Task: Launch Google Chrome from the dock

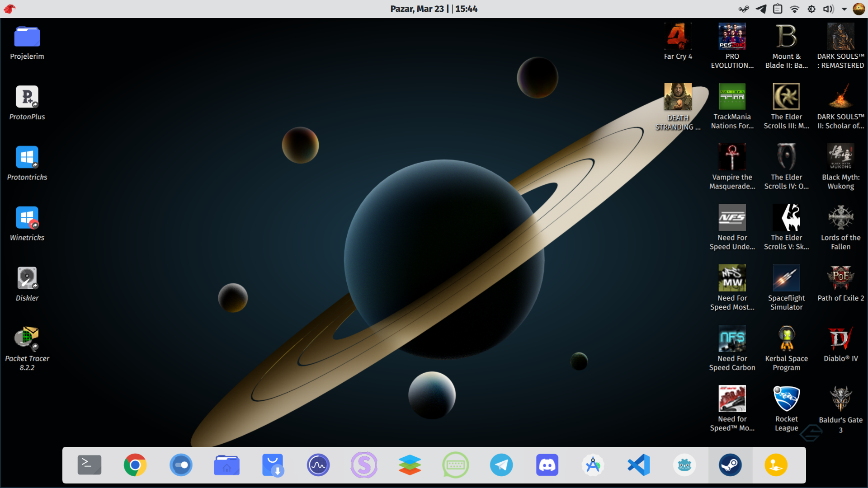Action: point(135,465)
